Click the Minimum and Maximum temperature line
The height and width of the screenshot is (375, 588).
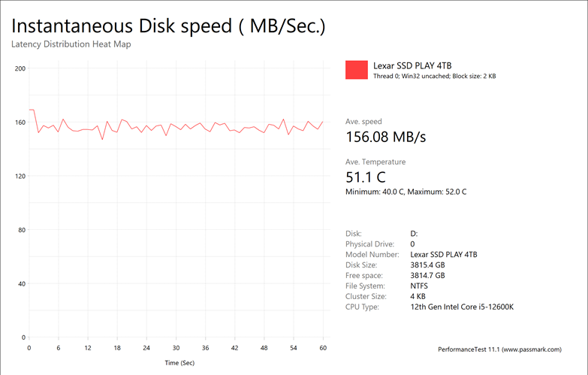(406, 192)
